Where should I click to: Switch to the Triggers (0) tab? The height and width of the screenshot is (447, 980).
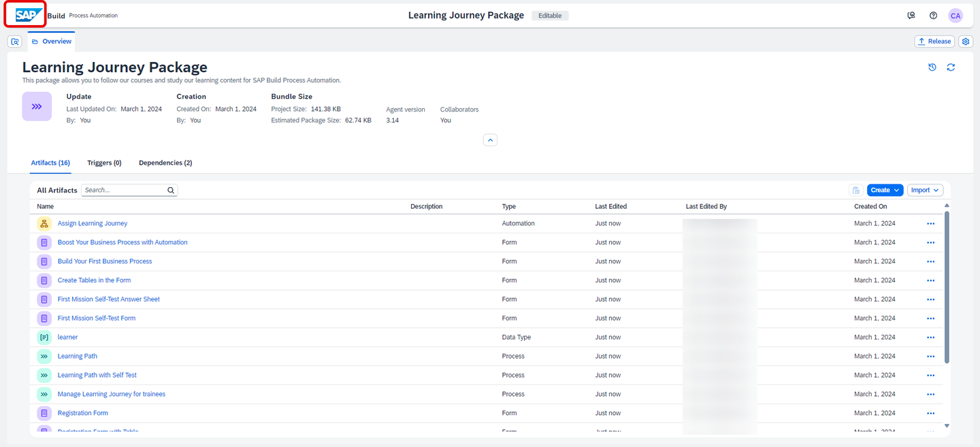[104, 163]
